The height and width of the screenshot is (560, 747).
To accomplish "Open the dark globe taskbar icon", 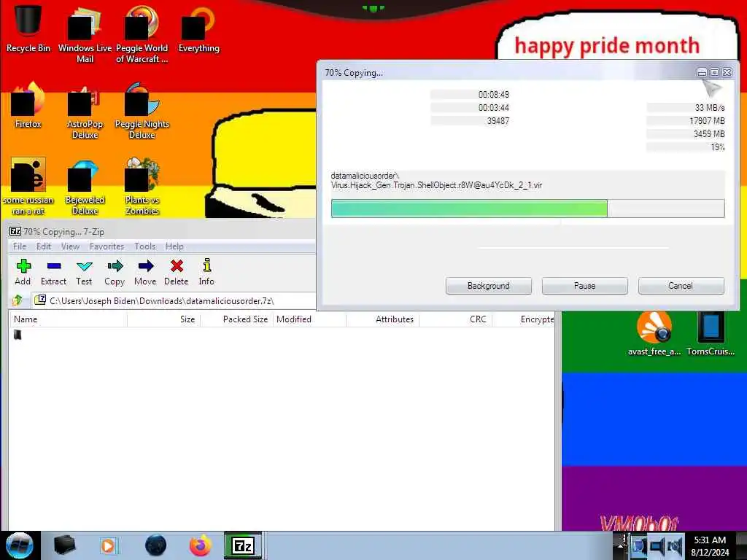I will pyautogui.click(x=155, y=545).
